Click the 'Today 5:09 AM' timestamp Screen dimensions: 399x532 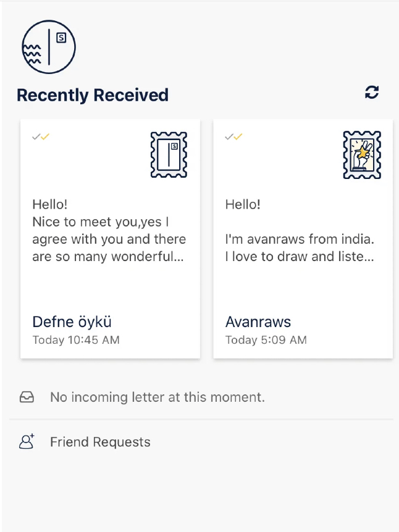pyautogui.click(x=266, y=340)
